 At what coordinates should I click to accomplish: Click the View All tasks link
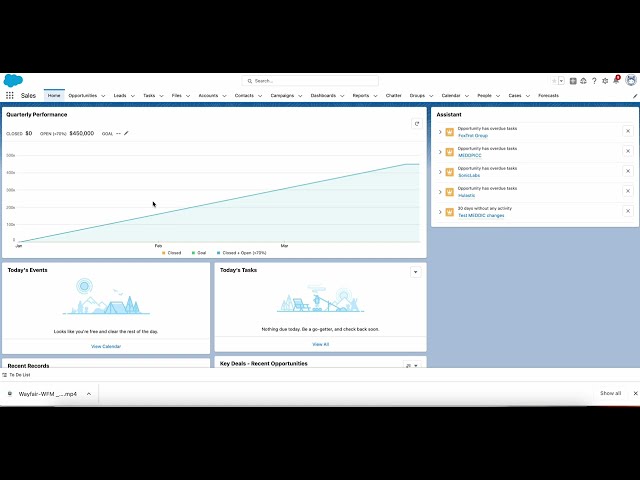pos(320,344)
